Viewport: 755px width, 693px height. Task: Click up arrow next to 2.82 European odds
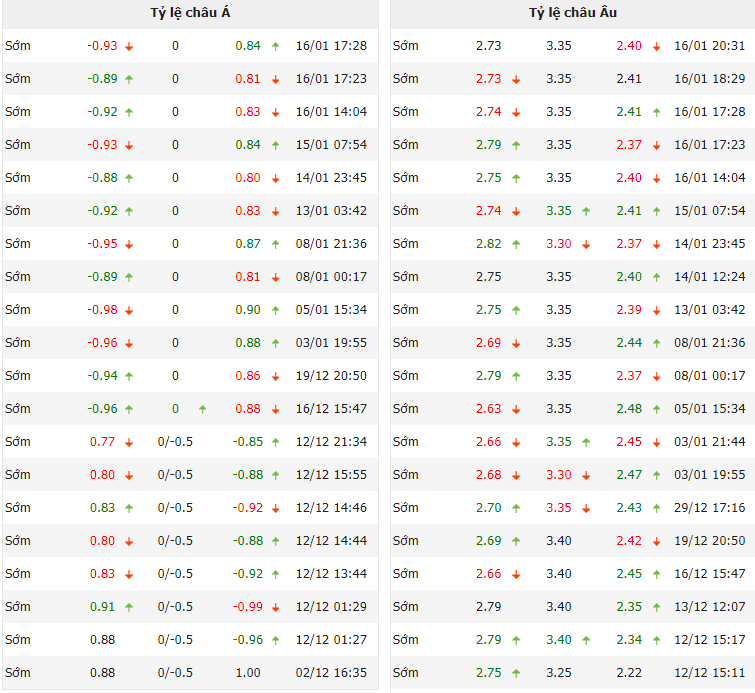click(516, 244)
